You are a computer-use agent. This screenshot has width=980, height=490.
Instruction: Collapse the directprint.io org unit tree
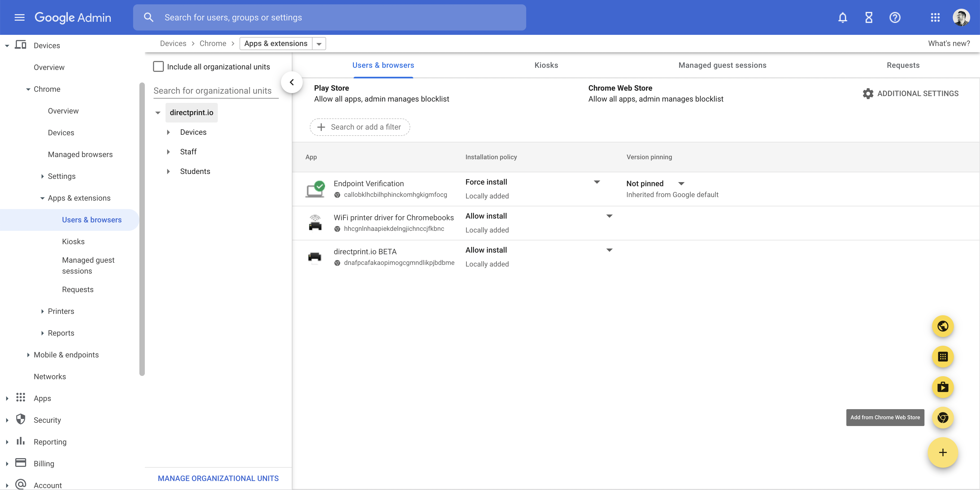pos(158,113)
